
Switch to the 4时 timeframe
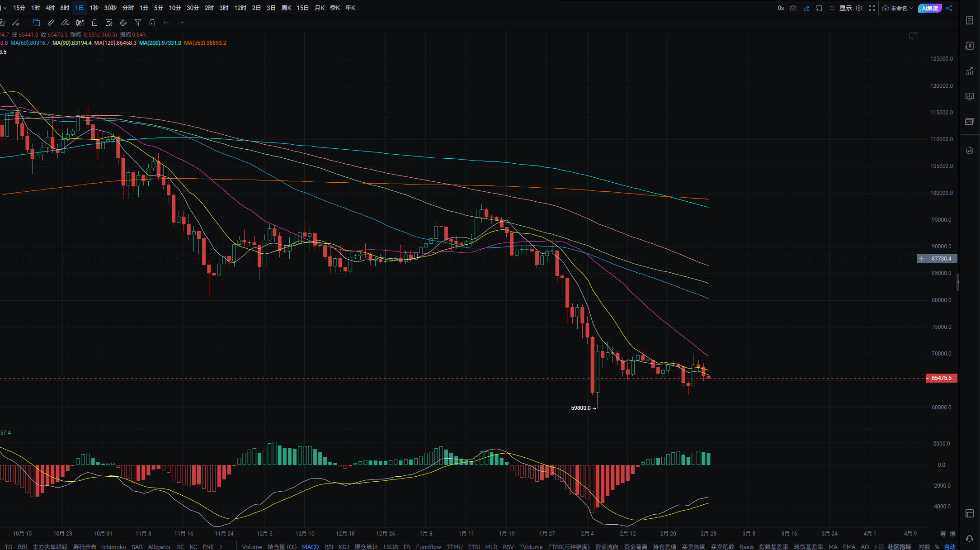pyautogui.click(x=50, y=8)
